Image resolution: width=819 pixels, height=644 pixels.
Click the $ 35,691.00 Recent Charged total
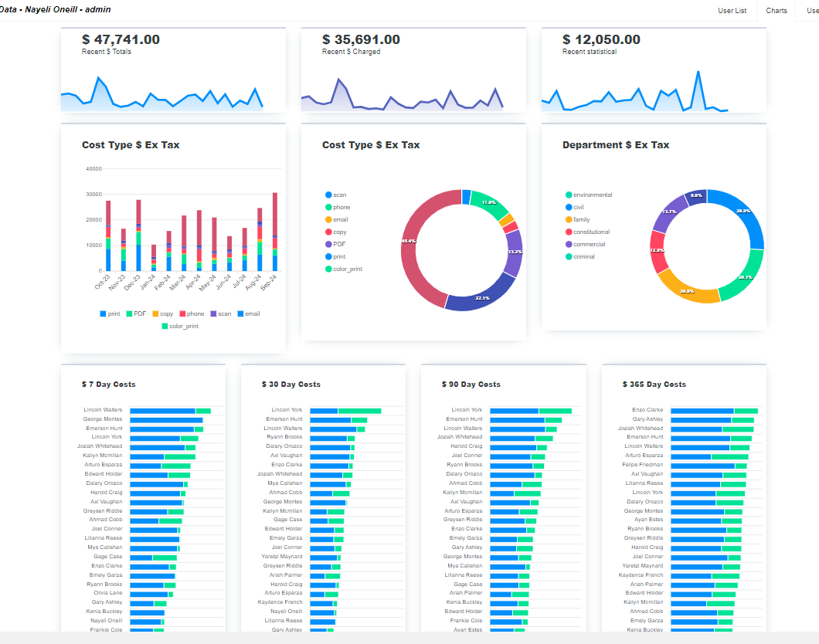[361, 40]
